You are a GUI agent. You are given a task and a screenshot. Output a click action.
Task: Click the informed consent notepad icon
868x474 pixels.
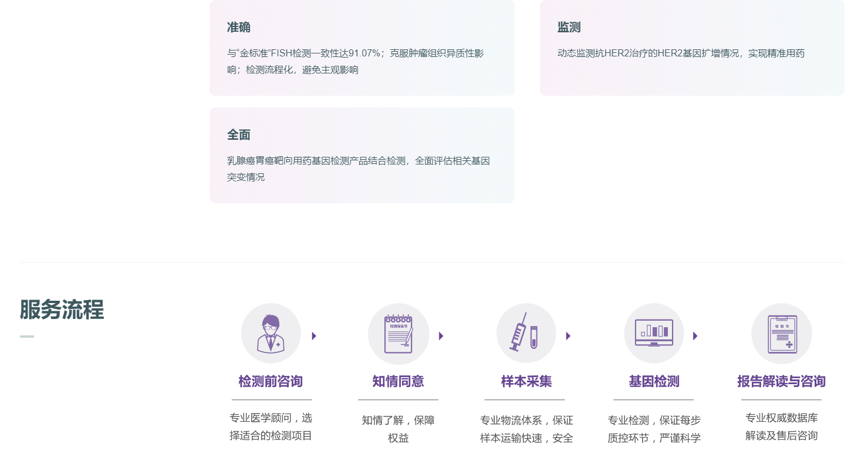tap(398, 334)
